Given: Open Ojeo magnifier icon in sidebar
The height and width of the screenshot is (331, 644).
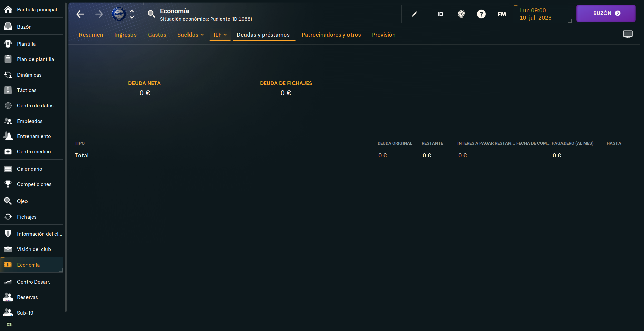Looking at the screenshot, I should [8, 201].
